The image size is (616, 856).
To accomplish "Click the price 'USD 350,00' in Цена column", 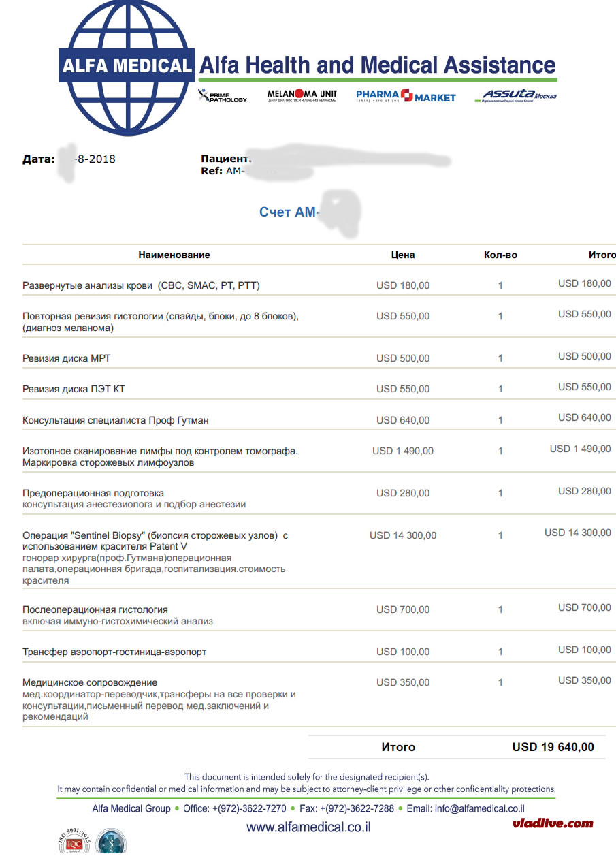I will tap(403, 682).
